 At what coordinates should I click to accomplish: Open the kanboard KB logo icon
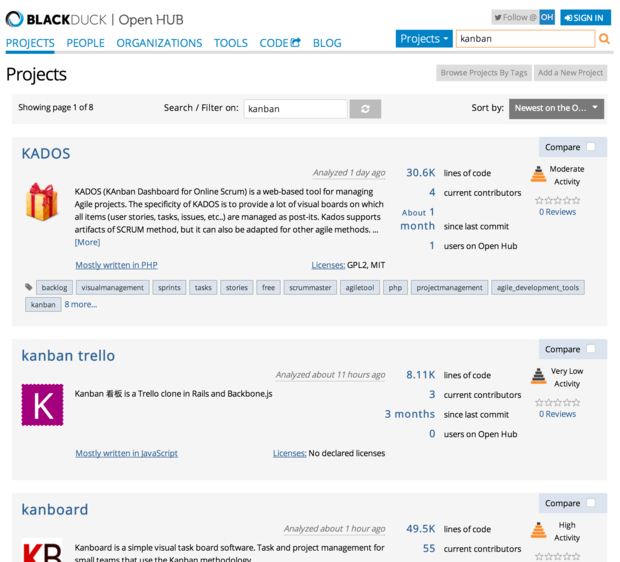(42, 550)
